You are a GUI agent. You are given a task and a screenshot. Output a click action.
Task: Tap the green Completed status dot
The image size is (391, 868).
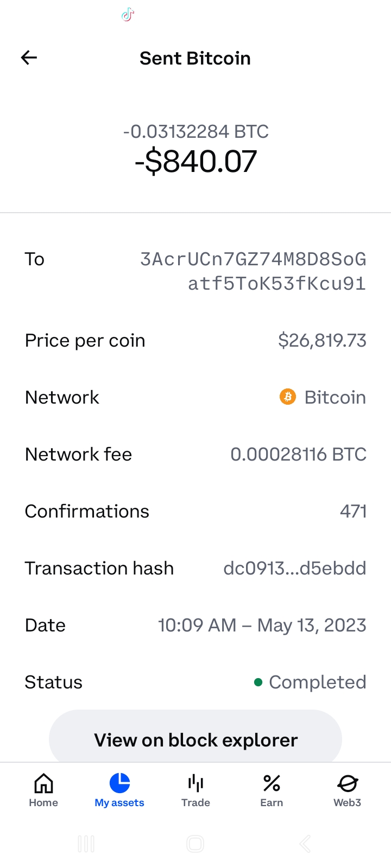tap(258, 682)
